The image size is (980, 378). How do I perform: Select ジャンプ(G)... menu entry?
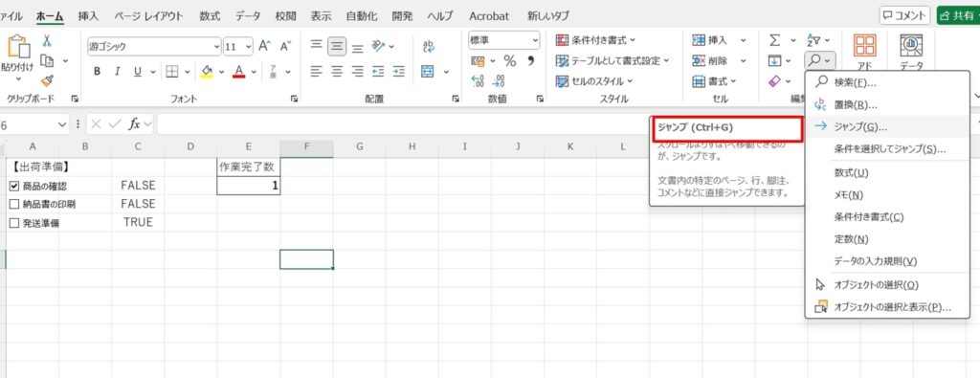pyautogui.click(x=887, y=127)
